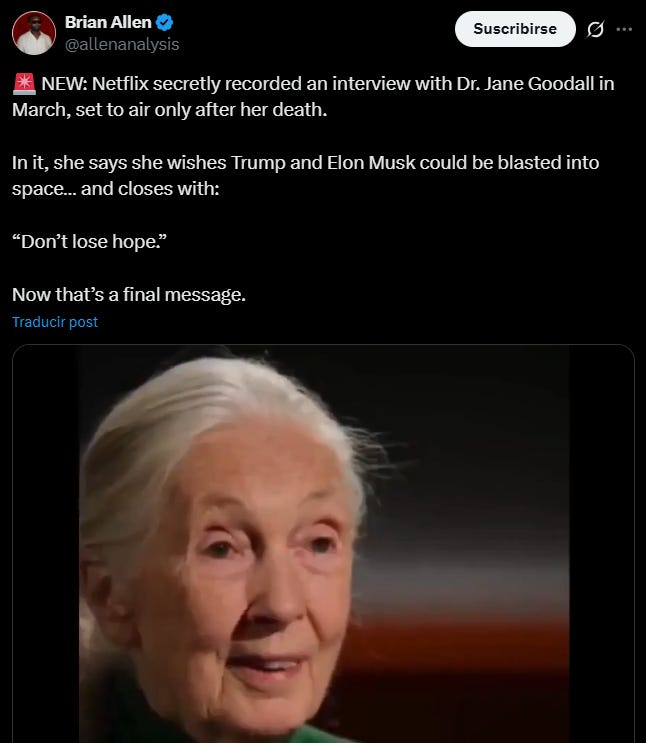Subscribe using the Suscribirse button
Image resolution: width=646 pixels, height=743 pixels.
[x=515, y=29]
